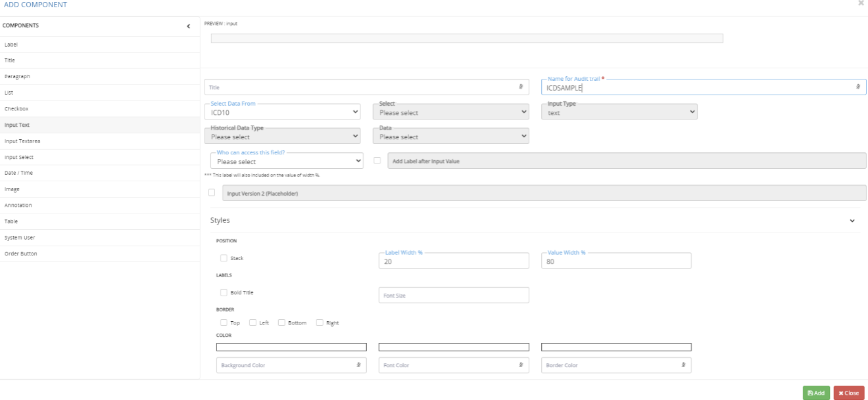The width and height of the screenshot is (868, 400).
Task: Open the Who can access this field dropdown
Action: (287, 161)
